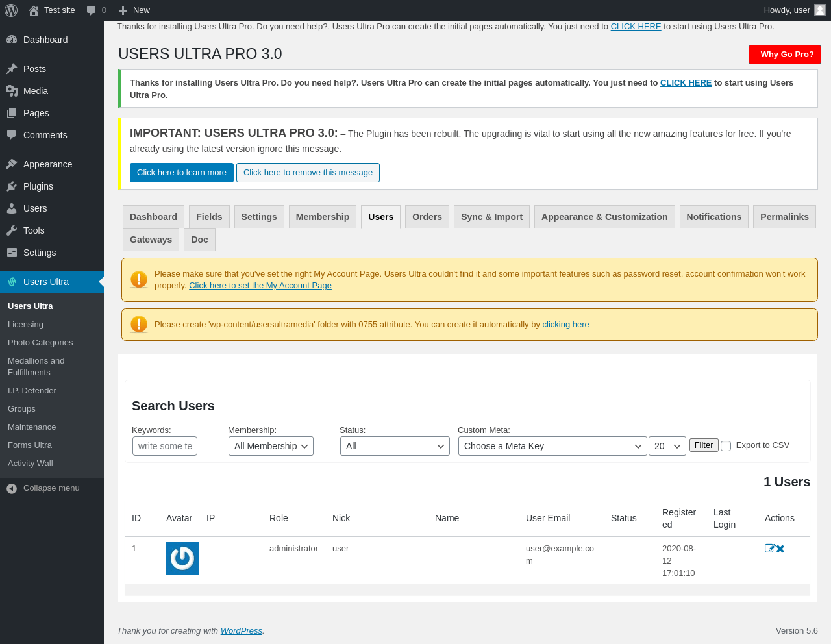Viewport: 831px width, 644px height.
Task: Open the Gateways tab
Action: pos(151,240)
